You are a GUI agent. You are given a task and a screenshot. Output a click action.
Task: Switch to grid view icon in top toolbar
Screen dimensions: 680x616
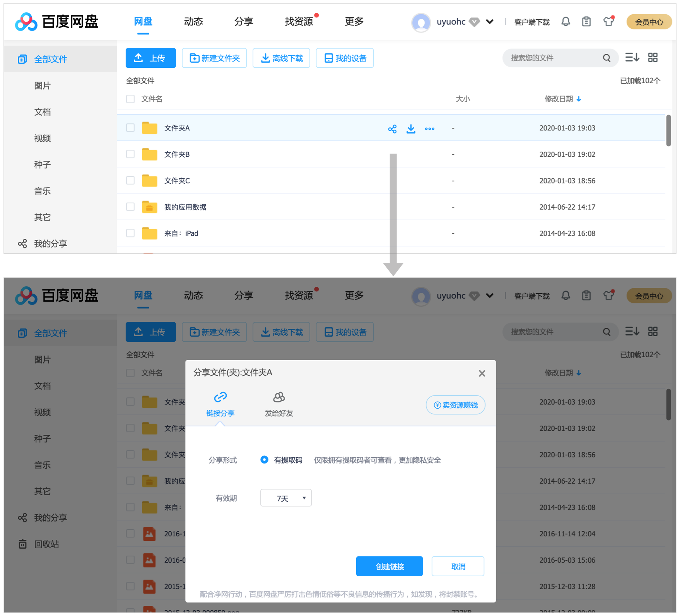point(653,58)
